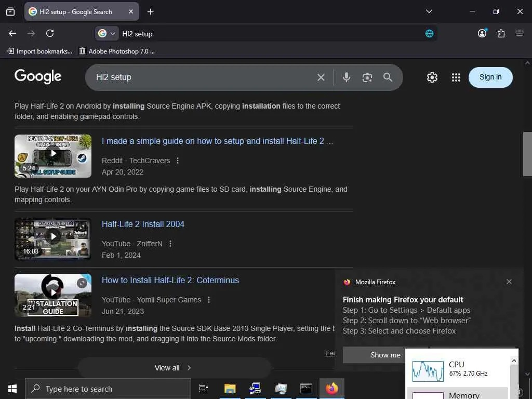532x399 pixels.
Task: Click the forward navigation arrow
Action: (x=31, y=33)
